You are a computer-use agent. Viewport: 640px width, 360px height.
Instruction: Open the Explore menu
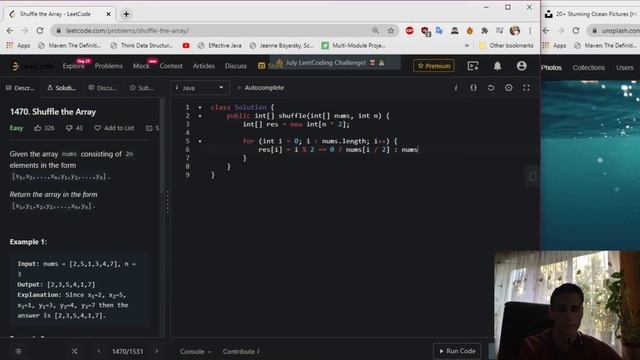pos(73,66)
